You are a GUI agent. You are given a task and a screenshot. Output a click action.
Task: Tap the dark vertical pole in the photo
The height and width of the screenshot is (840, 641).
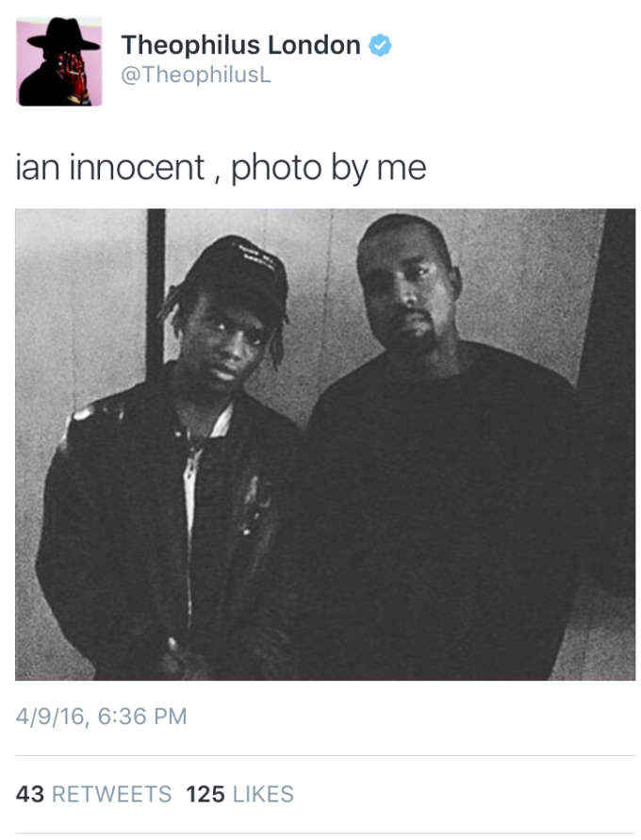(x=156, y=289)
